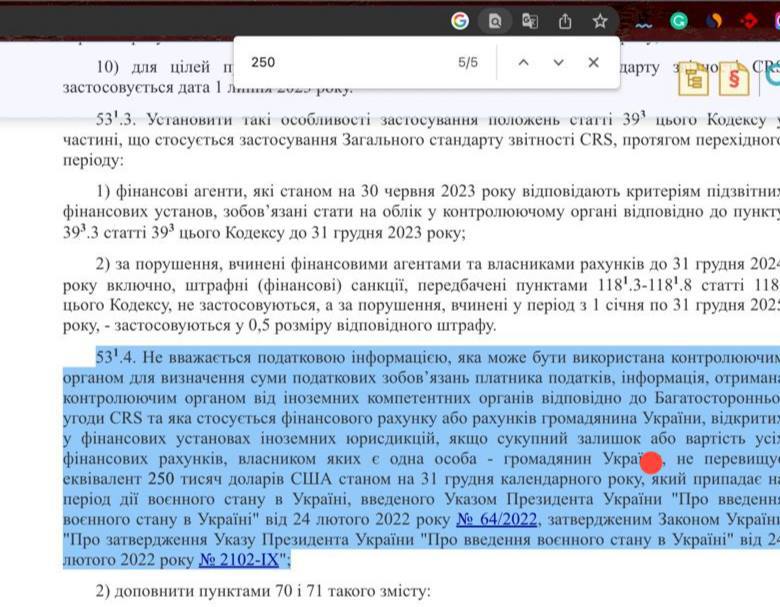Open the Grammarly extension icon

click(679, 20)
